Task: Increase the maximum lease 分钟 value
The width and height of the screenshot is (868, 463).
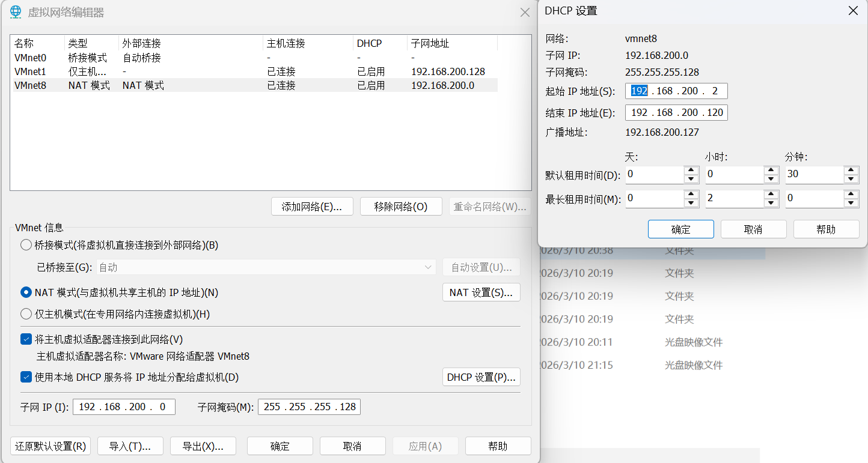Action: [851, 195]
